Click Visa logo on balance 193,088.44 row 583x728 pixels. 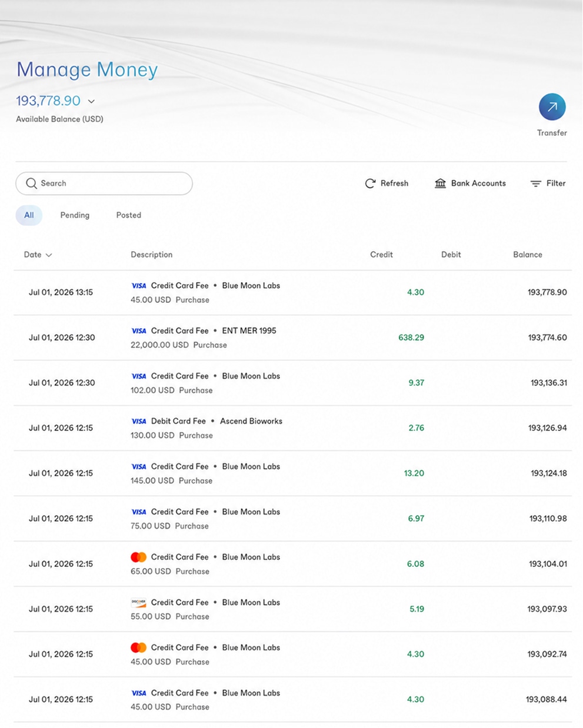coord(139,693)
